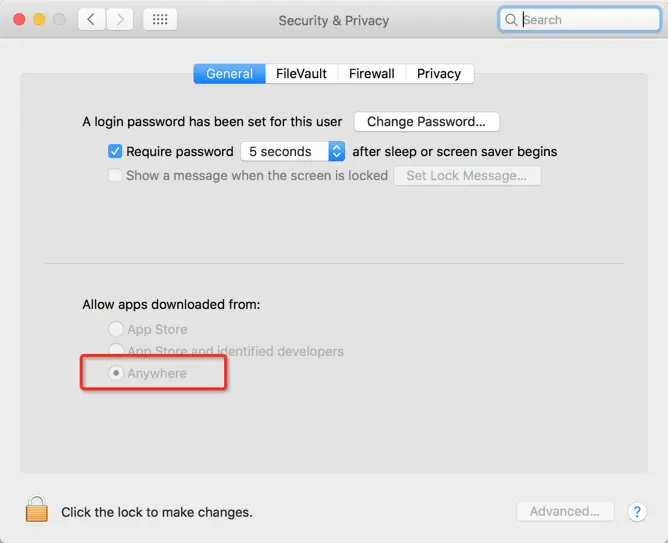This screenshot has width=668, height=543.
Task: Select the Anywhere radio option
Action: (116, 373)
